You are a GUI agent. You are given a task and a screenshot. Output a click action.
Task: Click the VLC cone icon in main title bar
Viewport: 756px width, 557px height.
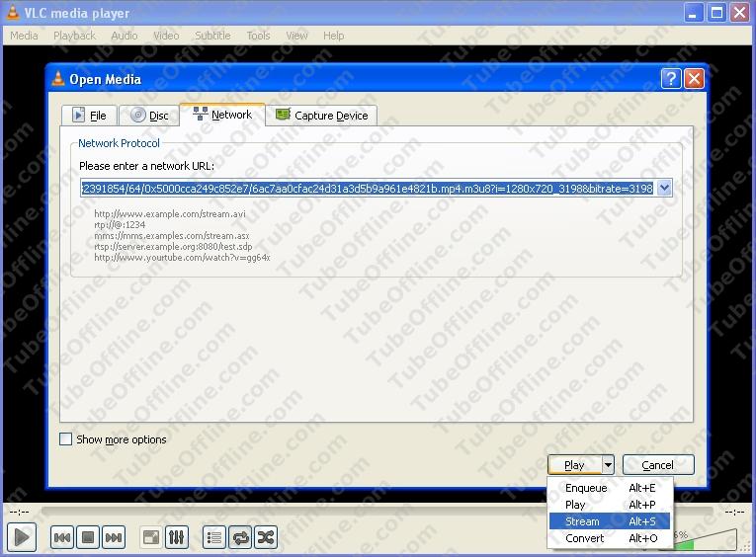pos(13,13)
